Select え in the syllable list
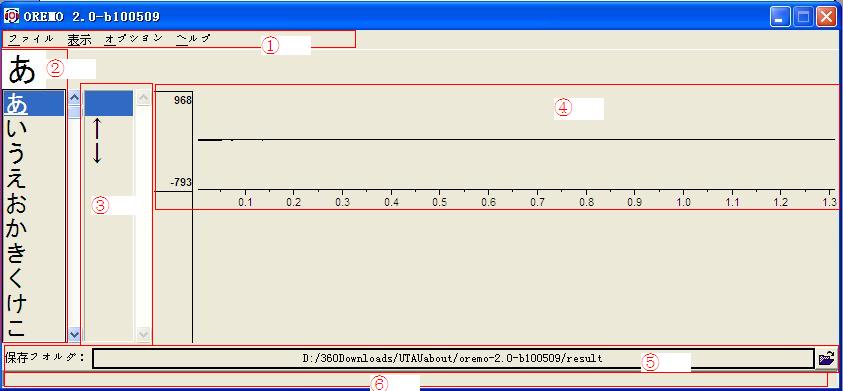Screen dimensions: 843x391 34,179
